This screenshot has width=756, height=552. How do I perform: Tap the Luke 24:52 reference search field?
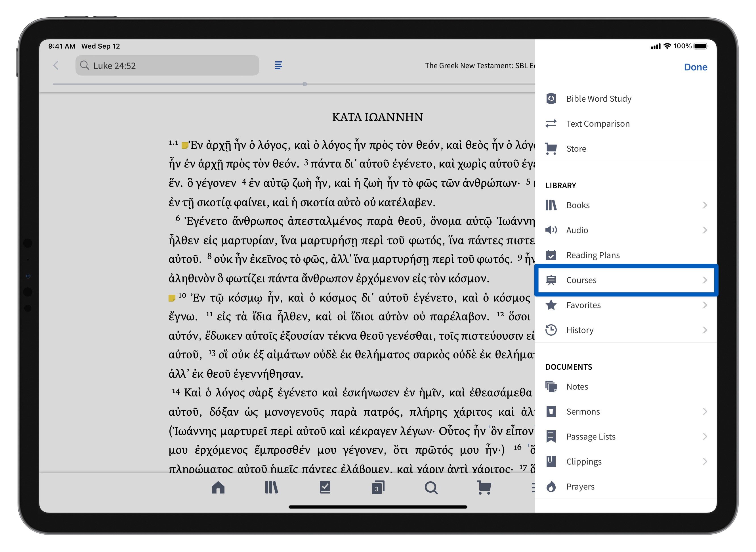167,66
